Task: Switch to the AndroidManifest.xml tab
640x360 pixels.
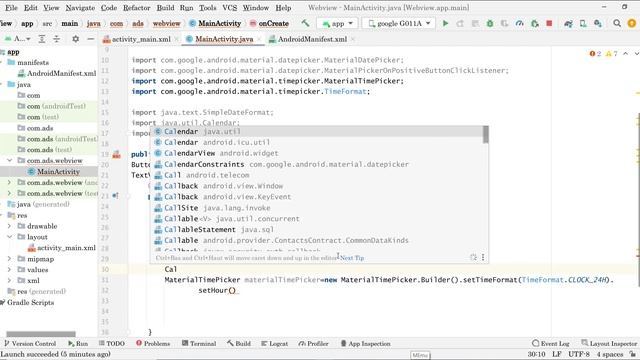Action: pos(312,39)
